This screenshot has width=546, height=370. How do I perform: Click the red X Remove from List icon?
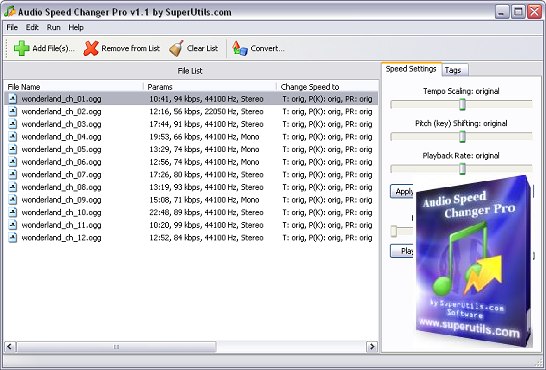[91, 48]
